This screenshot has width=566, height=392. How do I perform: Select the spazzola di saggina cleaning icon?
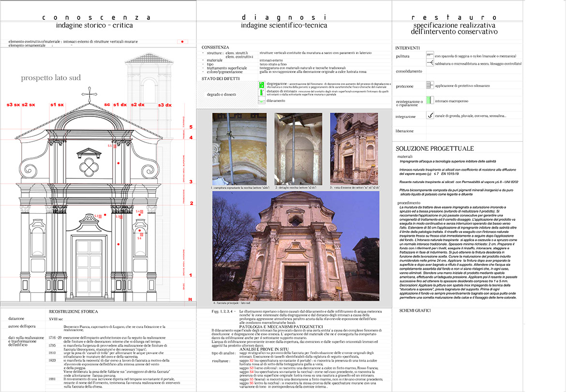430,56
